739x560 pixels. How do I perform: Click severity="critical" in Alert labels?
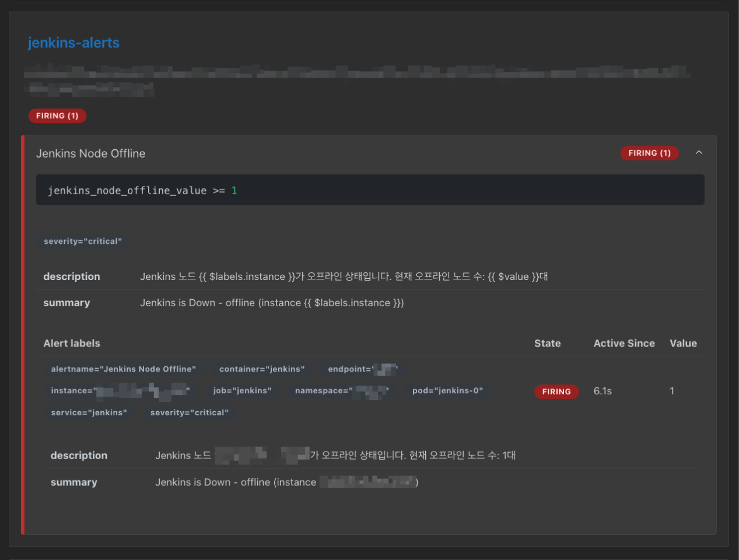[x=190, y=412]
